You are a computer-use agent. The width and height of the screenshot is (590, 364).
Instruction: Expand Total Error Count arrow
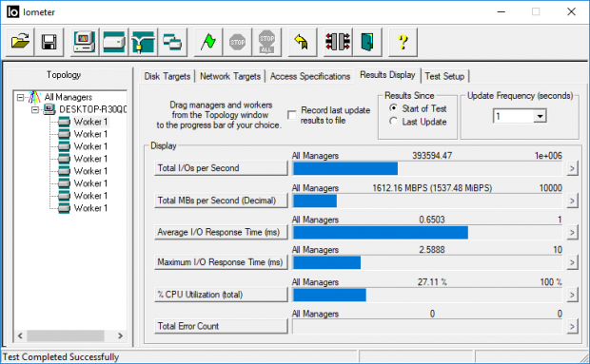(x=572, y=326)
